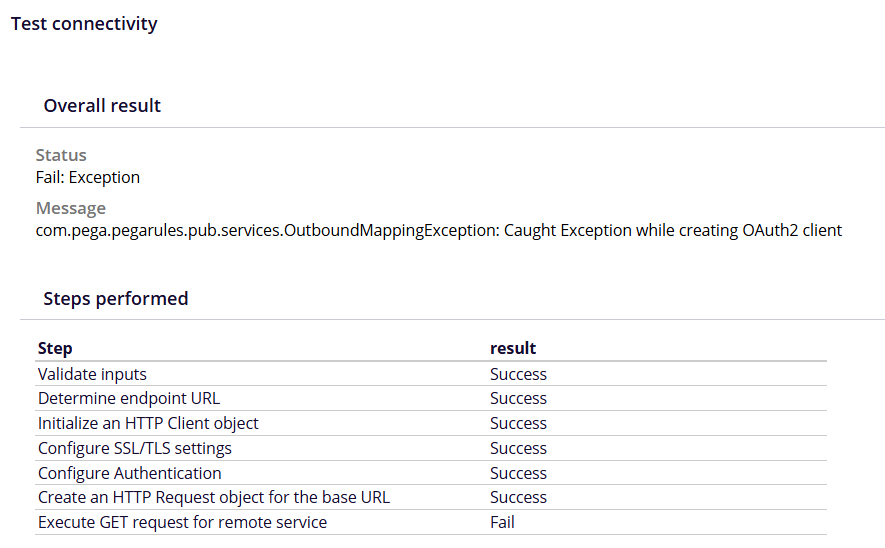Click Success result for Validate inputs
Screen dimensions: 885x548
518,374
